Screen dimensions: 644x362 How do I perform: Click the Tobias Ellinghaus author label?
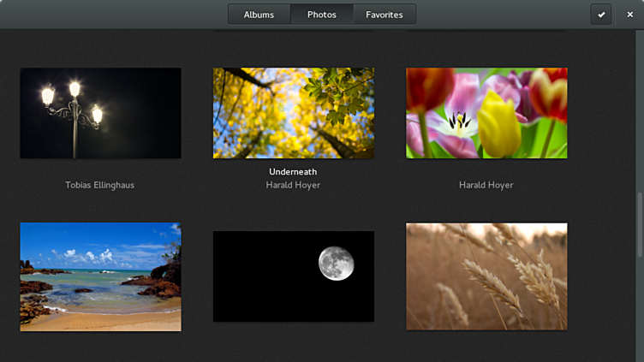(x=100, y=185)
